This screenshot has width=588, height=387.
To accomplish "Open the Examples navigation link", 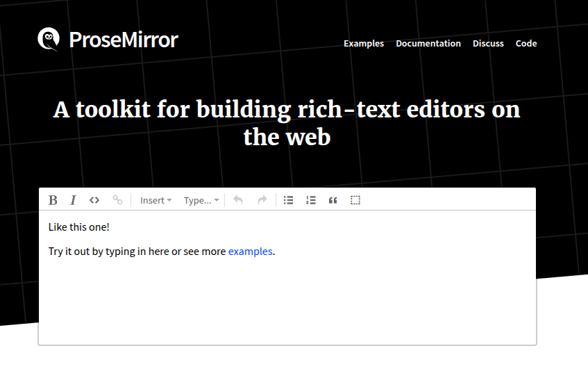I will [364, 44].
